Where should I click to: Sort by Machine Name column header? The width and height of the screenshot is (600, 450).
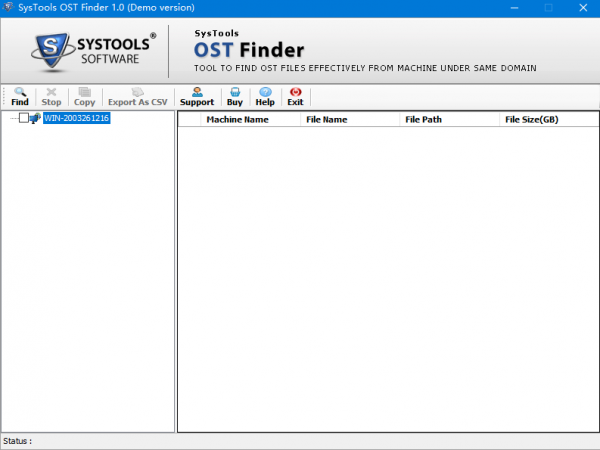pos(250,119)
